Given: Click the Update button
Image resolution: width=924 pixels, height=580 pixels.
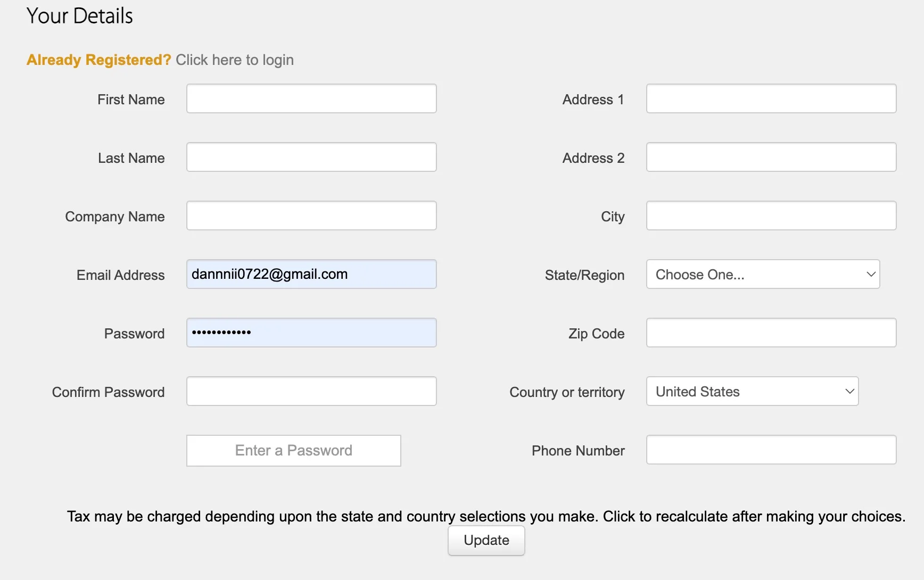Looking at the screenshot, I should click(486, 541).
